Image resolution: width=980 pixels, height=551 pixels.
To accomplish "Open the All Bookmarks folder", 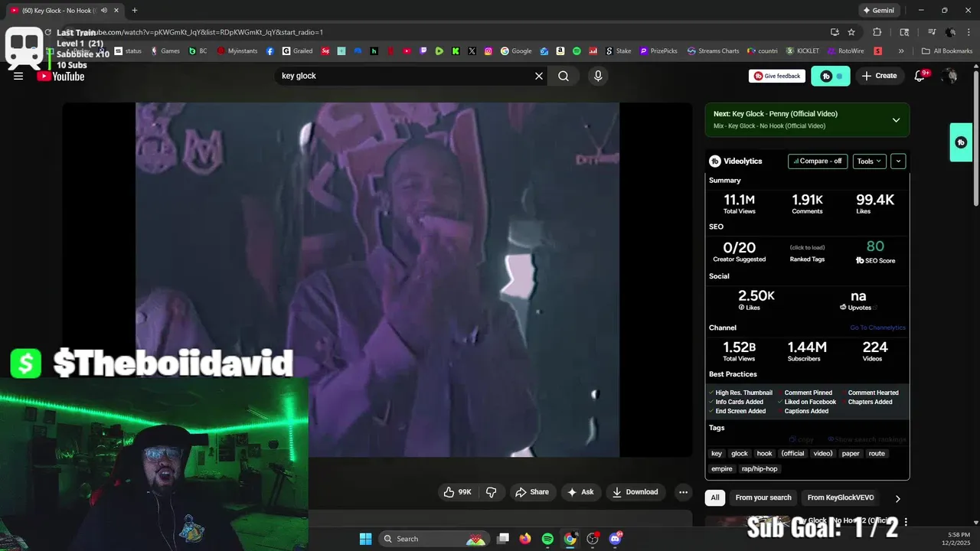I will 947,51.
